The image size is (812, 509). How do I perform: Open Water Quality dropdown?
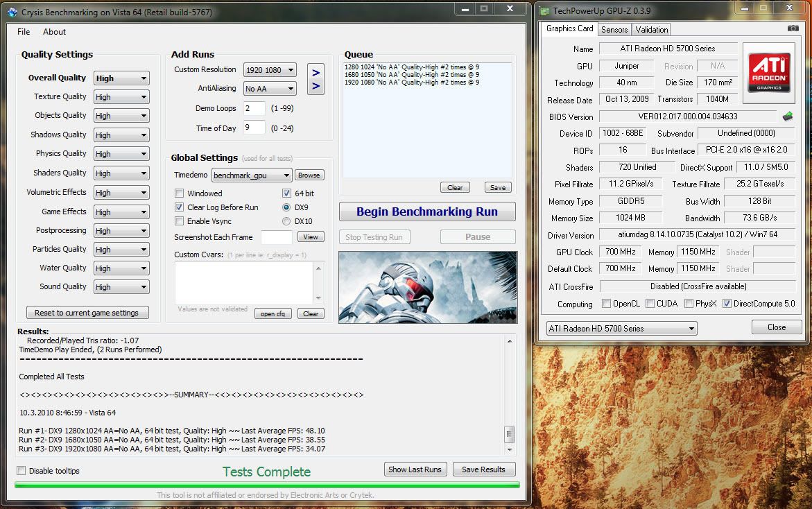[121, 268]
